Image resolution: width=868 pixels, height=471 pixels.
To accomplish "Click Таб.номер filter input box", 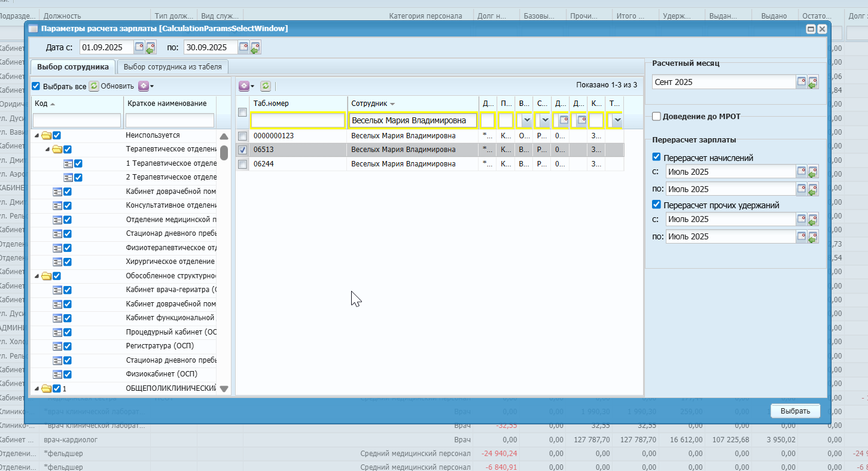I will 298,120.
